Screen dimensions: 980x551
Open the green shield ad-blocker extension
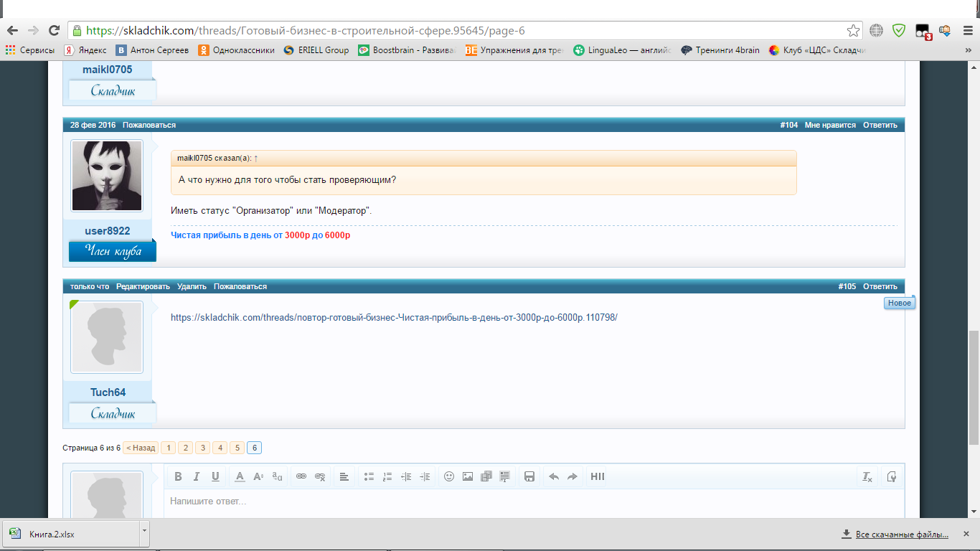pos(899,31)
